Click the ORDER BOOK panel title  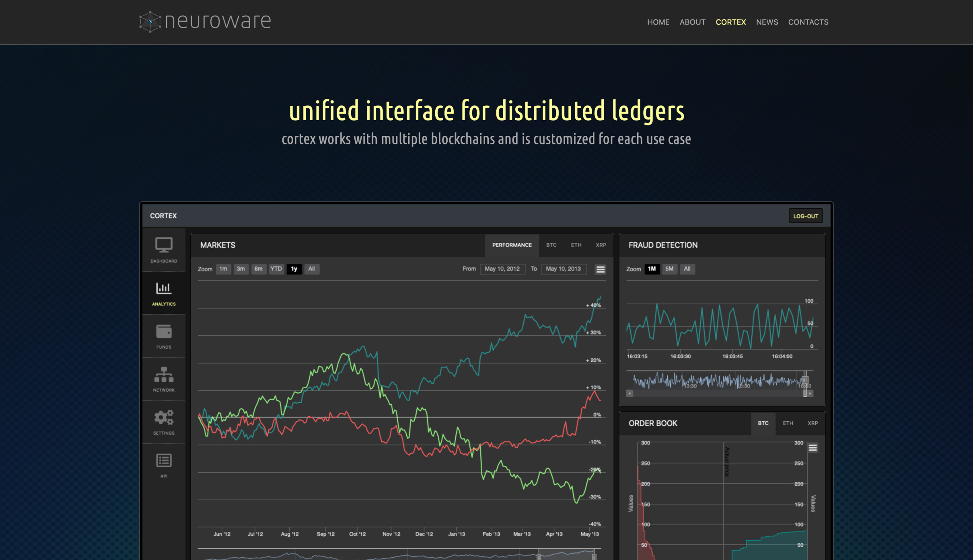point(653,423)
